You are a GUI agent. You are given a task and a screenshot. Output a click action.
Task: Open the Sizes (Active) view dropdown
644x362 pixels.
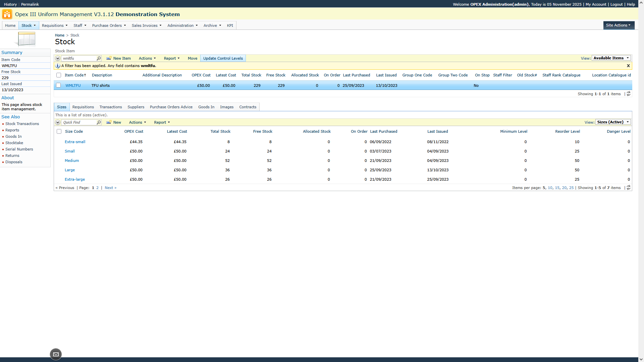point(613,122)
